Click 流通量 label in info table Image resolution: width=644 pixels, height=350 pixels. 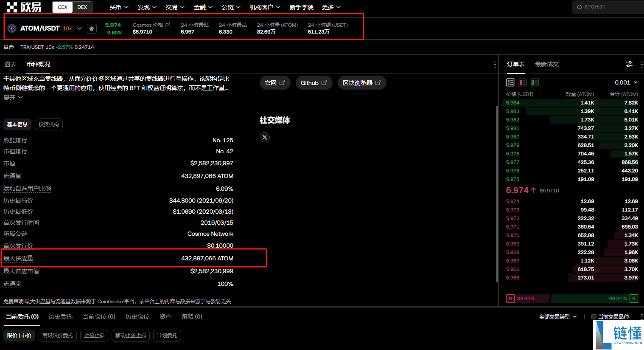[12, 176]
